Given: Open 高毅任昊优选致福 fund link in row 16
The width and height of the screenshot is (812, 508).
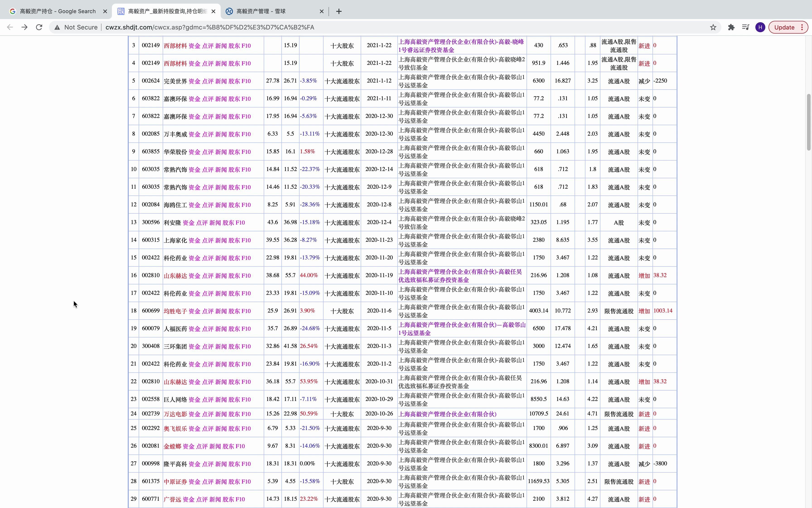Looking at the screenshot, I should 460,276.
